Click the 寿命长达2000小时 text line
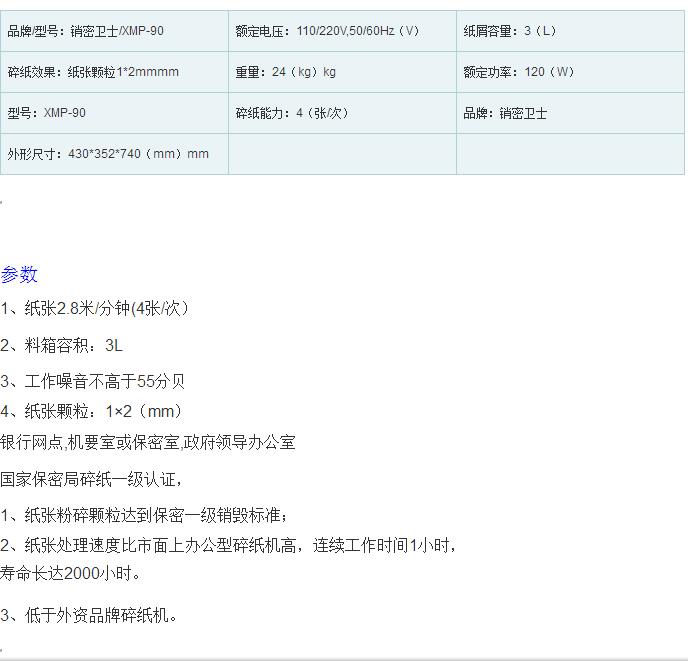Image resolution: width=688 pixels, height=661 pixels. [71, 573]
